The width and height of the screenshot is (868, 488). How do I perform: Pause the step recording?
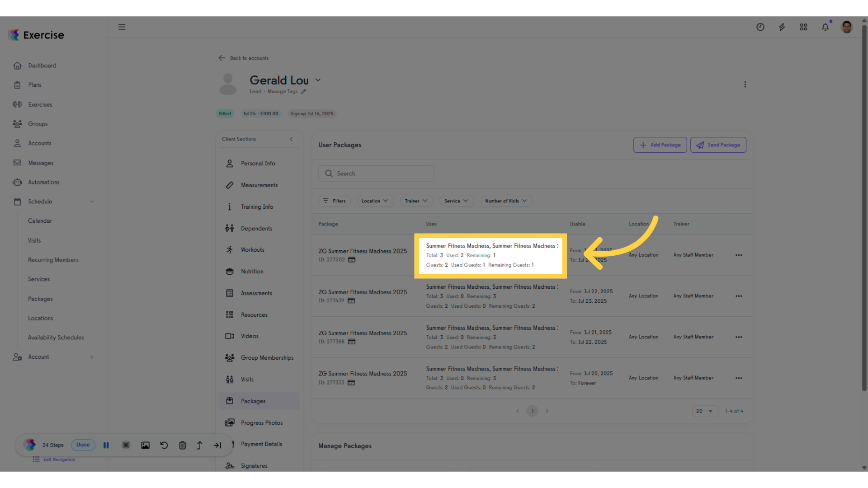(106, 446)
